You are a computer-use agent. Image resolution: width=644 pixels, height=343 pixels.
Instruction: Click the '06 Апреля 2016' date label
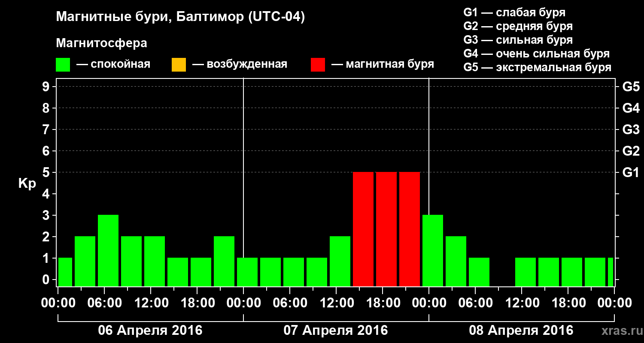(x=150, y=330)
